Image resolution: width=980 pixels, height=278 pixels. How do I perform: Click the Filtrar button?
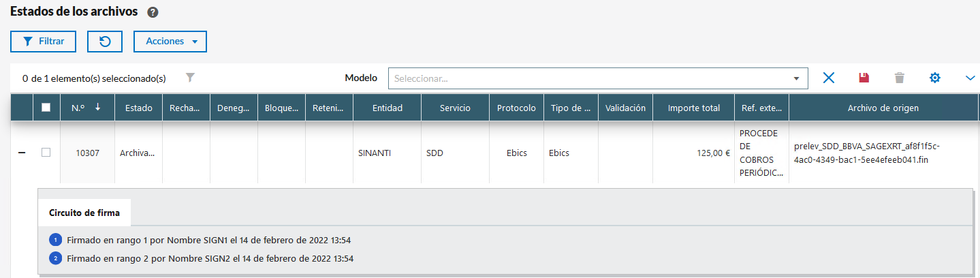pos(43,42)
